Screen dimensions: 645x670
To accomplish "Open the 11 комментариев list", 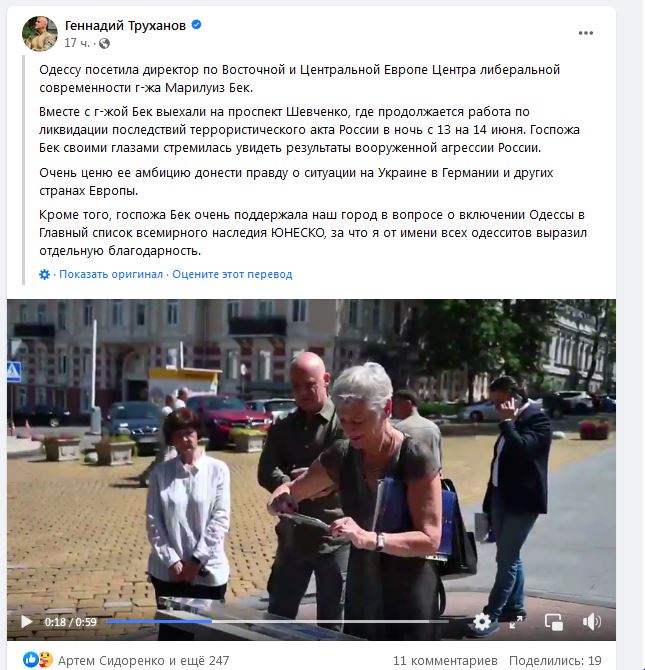I will pos(445,661).
